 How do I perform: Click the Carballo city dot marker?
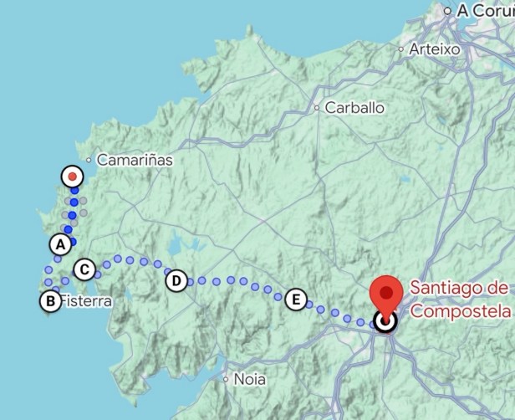click(x=317, y=108)
